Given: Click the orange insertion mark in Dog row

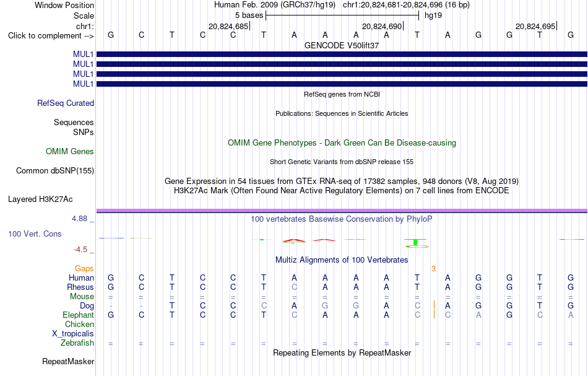Looking at the screenshot, I should pyautogui.click(x=435, y=304).
